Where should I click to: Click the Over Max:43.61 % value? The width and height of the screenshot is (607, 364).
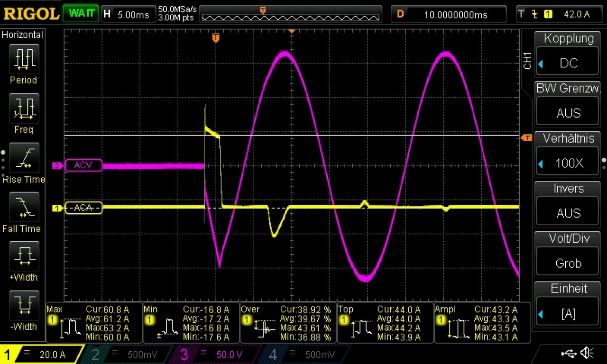[305, 328]
